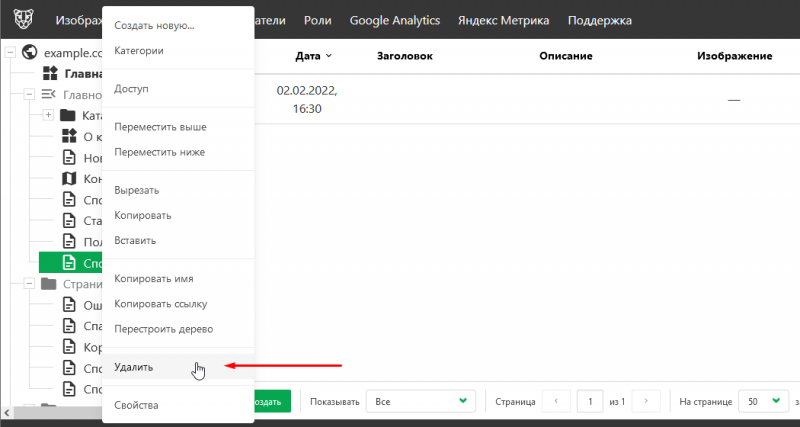Click the globe icon beside example.com
This screenshot has height=427, width=800.
click(29, 51)
